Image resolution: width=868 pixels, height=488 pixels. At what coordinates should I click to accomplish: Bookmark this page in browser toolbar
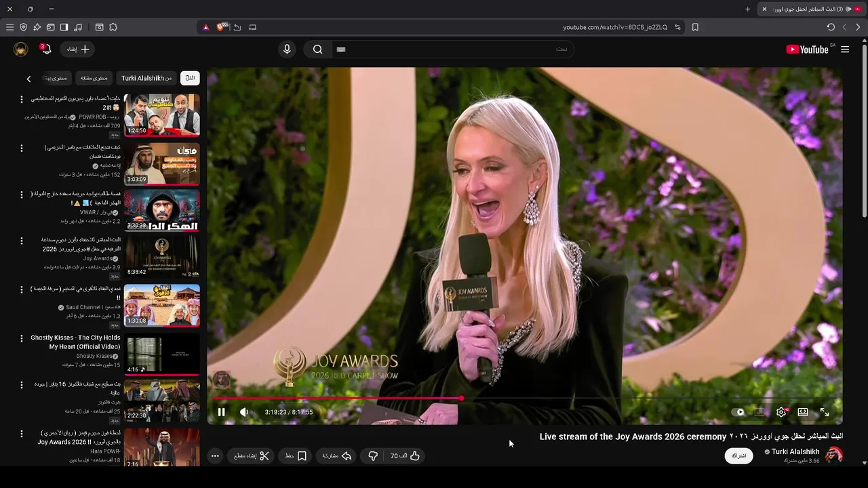pyautogui.click(x=695, y=27)
